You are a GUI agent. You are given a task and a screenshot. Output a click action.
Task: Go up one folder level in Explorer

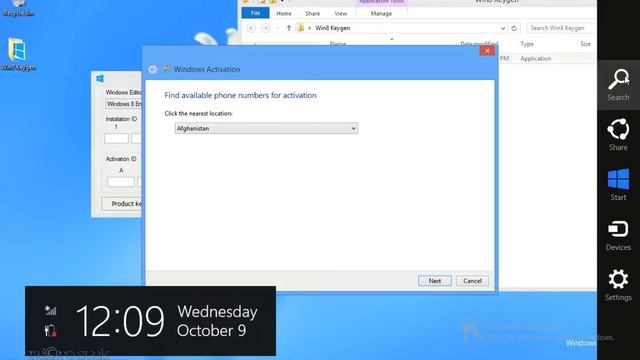[x=289, y=28]
